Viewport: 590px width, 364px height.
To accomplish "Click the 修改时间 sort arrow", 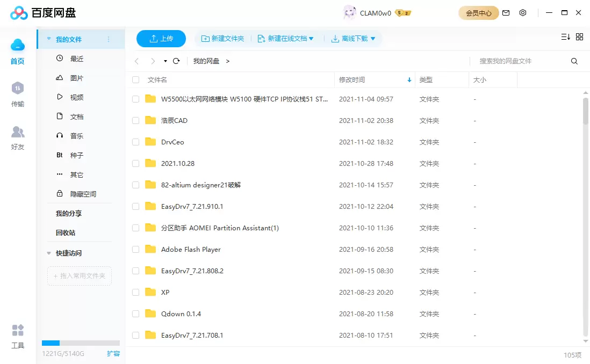I will (409, 79).
